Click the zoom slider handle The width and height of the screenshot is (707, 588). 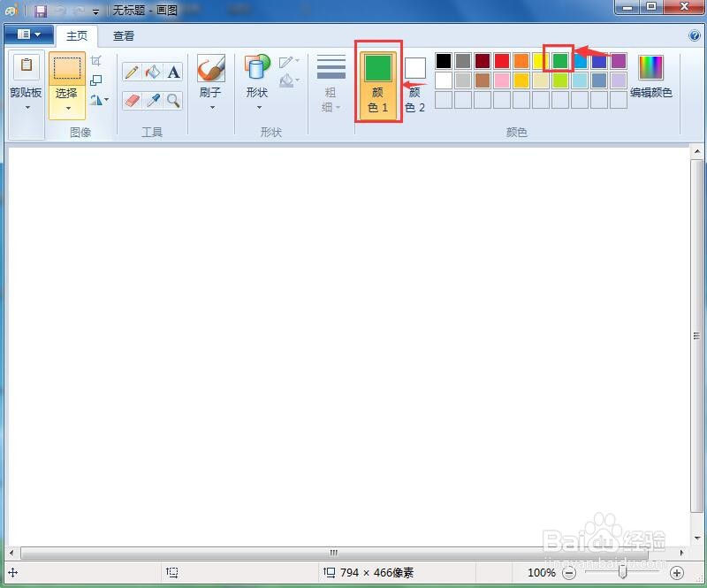click(x=623, y=572)
